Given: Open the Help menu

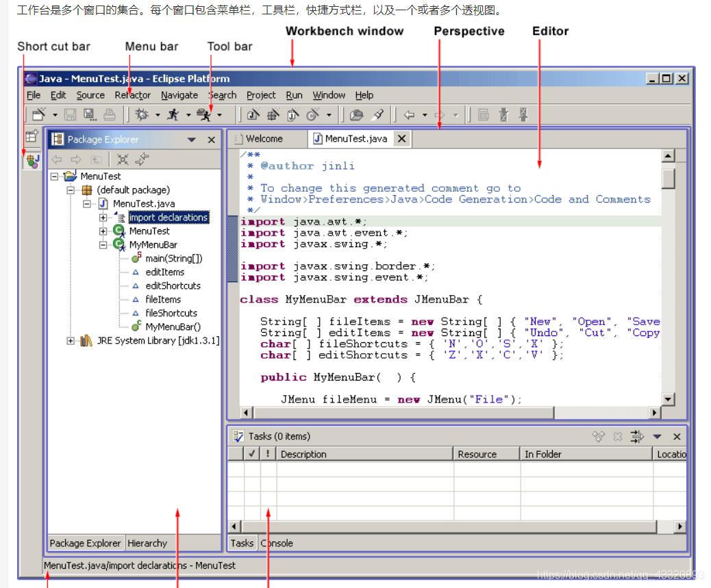Looking at the screenshot, I should click(x=364, y=95).
